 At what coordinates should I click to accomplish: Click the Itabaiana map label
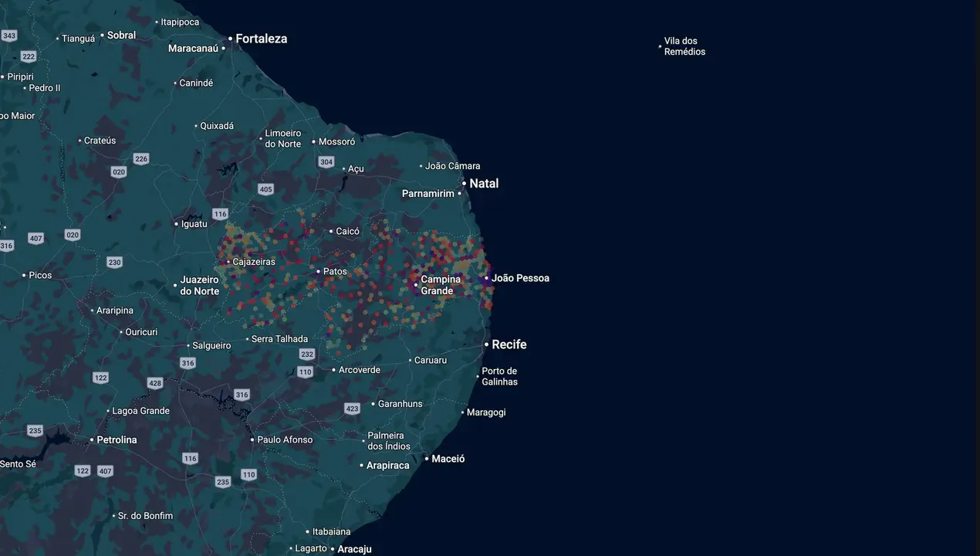click(x=331, y=532)
